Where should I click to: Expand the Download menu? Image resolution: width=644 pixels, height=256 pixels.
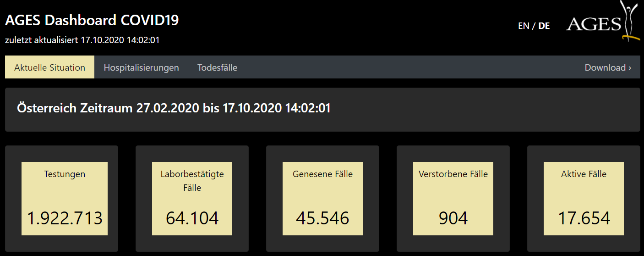608,67
